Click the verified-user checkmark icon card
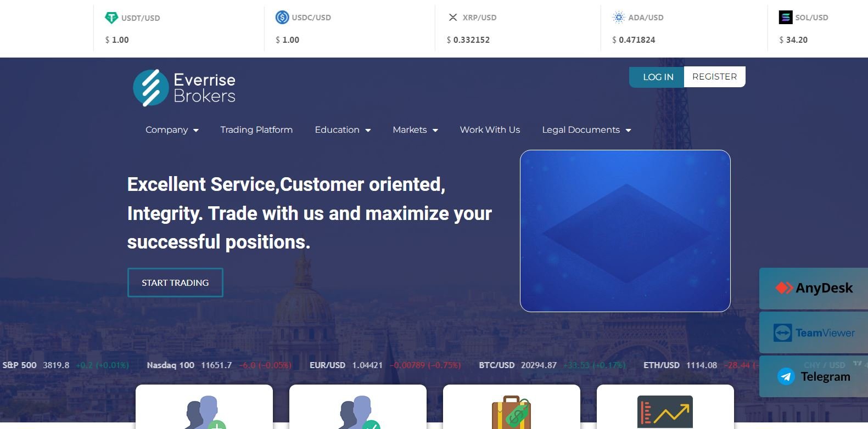 358,407
